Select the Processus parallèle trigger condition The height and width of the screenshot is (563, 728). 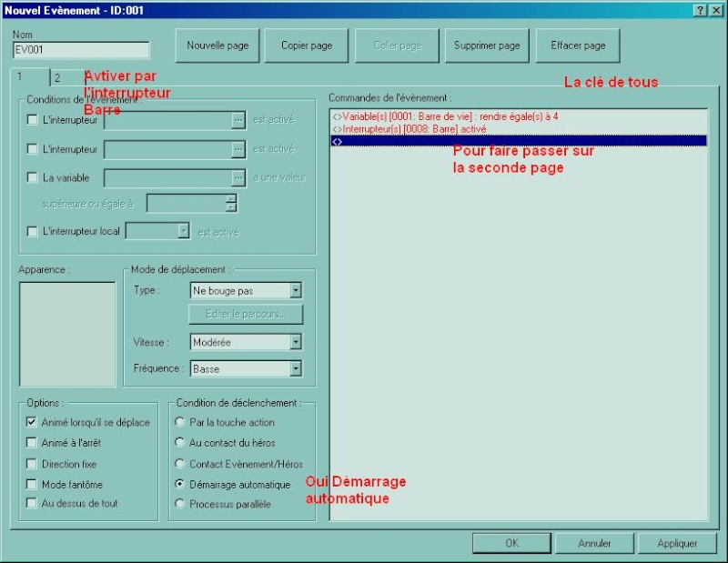180,504
